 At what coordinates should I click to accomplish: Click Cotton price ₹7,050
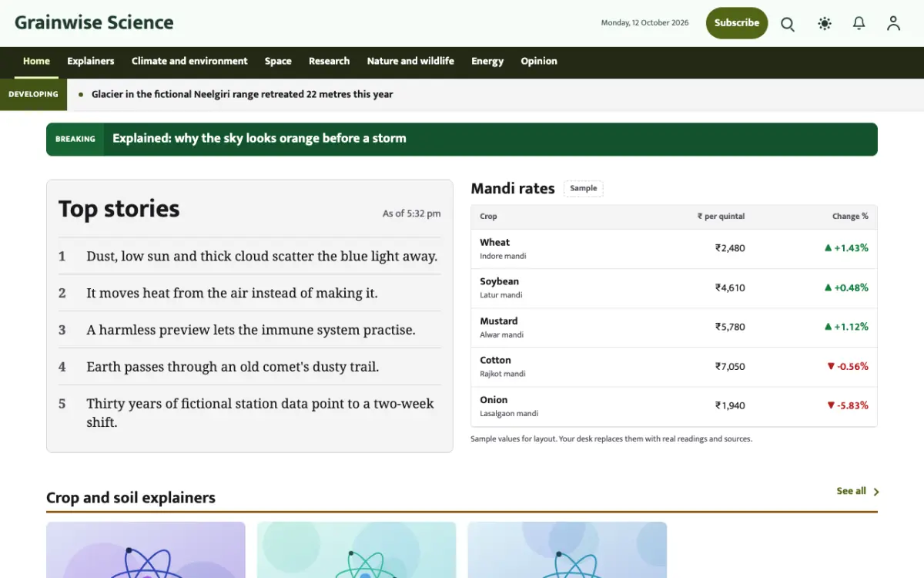click(x=730, y=367)
